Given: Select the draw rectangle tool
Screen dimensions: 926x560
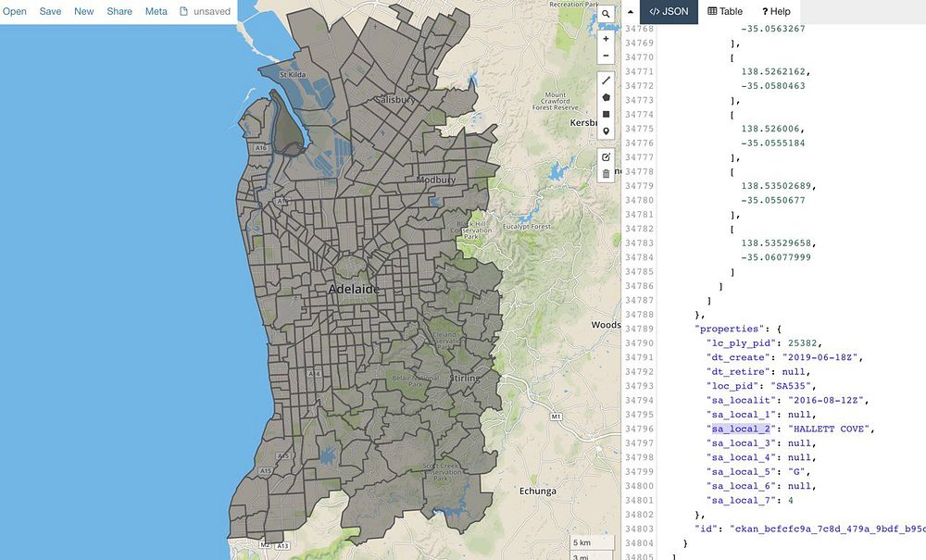Looking at the screenshot, I should 606,115.
